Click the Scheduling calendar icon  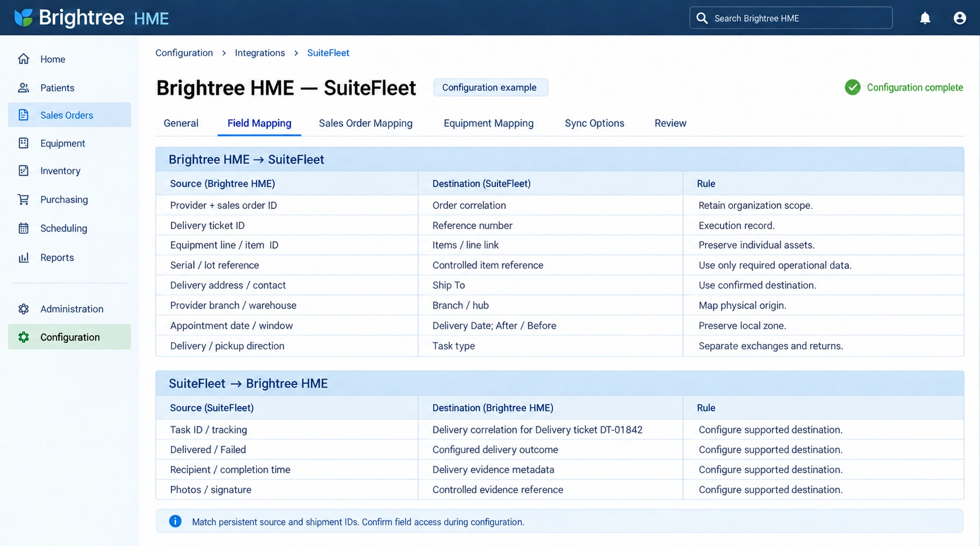coord(23,228)
